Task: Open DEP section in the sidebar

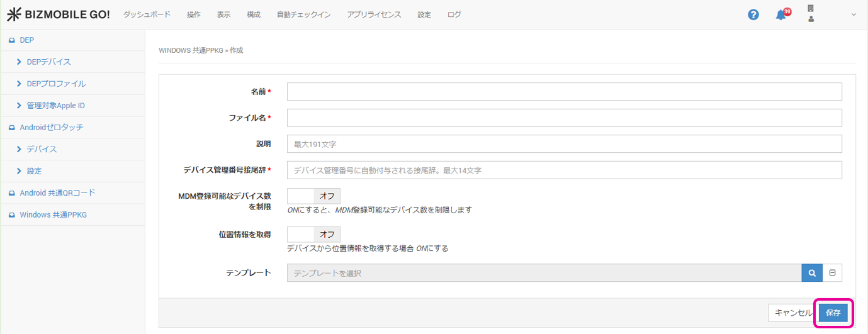Action: point(26,40)
